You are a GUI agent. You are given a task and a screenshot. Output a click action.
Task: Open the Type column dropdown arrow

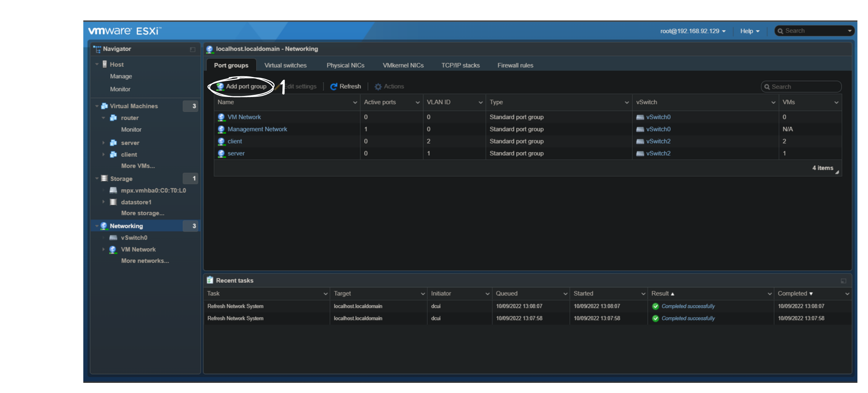click(x=627, y=102)
